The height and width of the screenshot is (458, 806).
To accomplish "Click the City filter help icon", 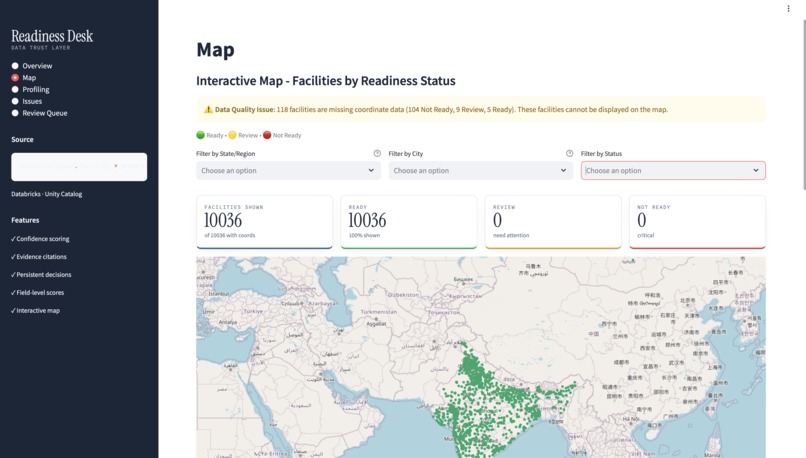I will pyautogui.click(x=569, y=153).
